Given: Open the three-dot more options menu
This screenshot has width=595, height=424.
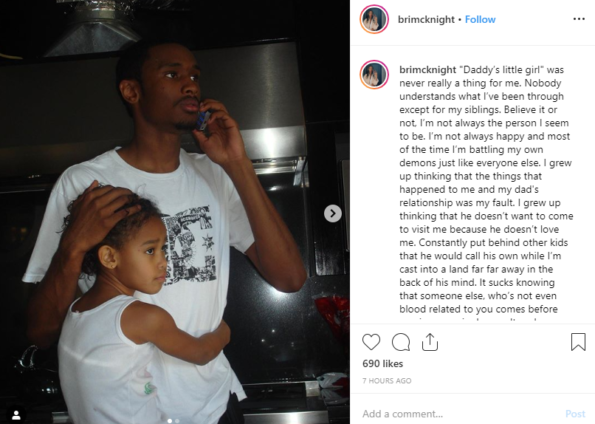Looking at the screenshot, I should point(579,19).
